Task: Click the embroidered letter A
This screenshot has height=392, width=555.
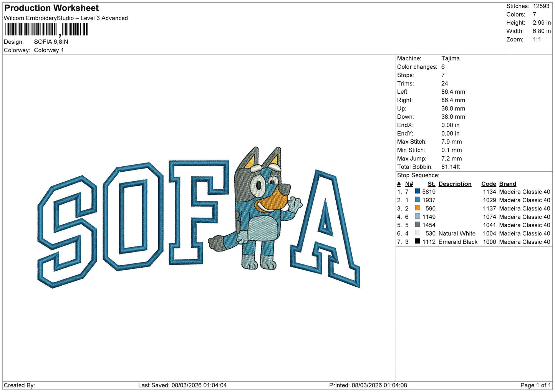Action: (325, 229)
